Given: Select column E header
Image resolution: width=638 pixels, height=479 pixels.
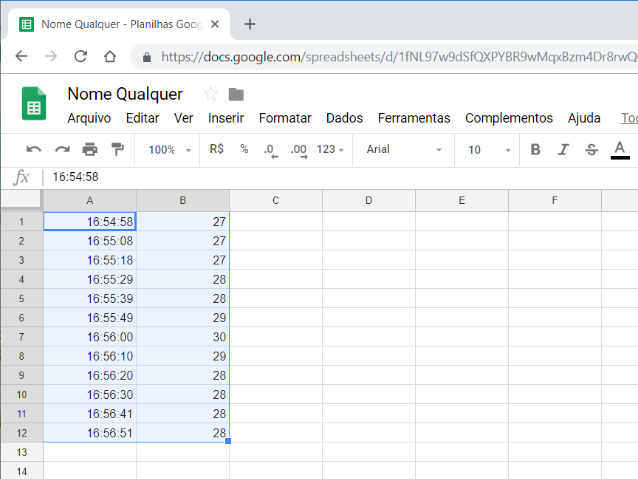Looking at the screenshot, I should tap(462, 200).
